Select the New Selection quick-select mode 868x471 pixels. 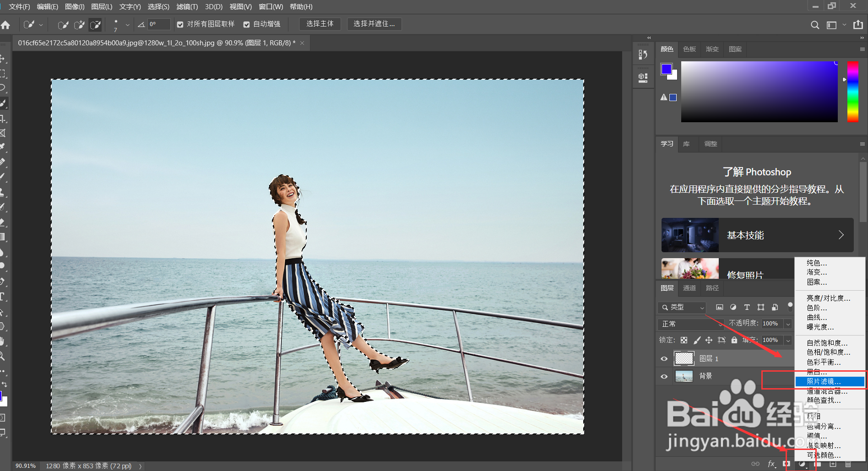63,25
